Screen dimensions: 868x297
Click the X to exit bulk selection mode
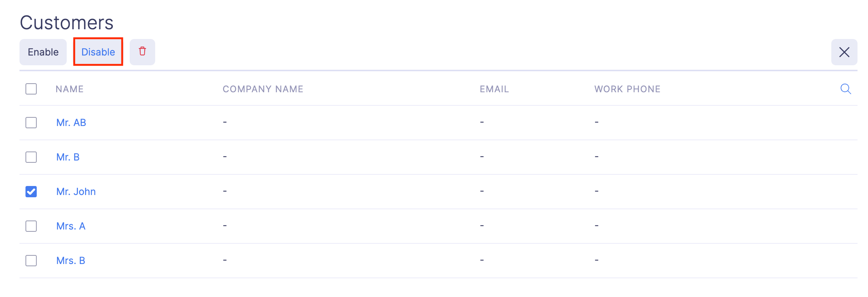844,52
